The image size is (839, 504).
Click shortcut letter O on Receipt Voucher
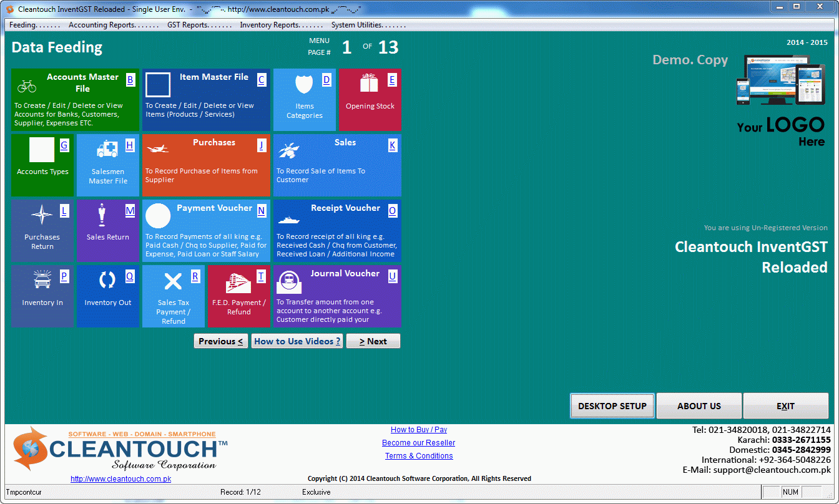click(393, 211)
